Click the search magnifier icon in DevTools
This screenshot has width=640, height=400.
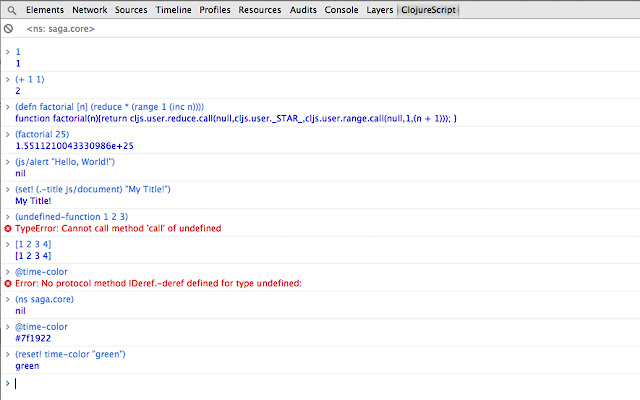[12, 10]
